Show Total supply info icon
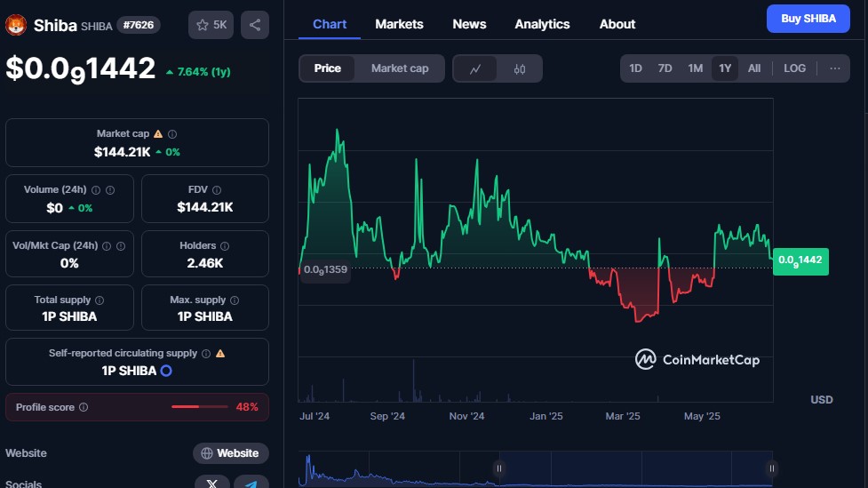 point(100,300)
